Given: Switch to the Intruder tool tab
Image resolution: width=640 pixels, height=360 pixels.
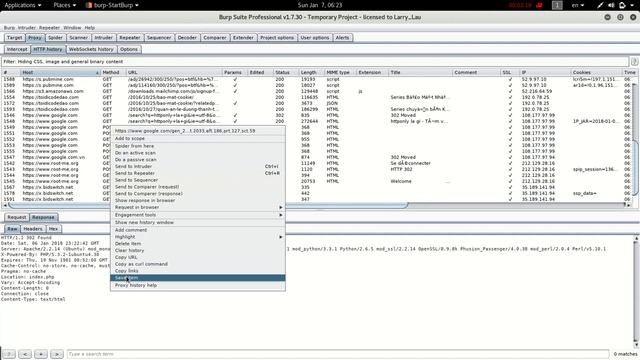Looking at the screenshot, I should tap(103, 38).
